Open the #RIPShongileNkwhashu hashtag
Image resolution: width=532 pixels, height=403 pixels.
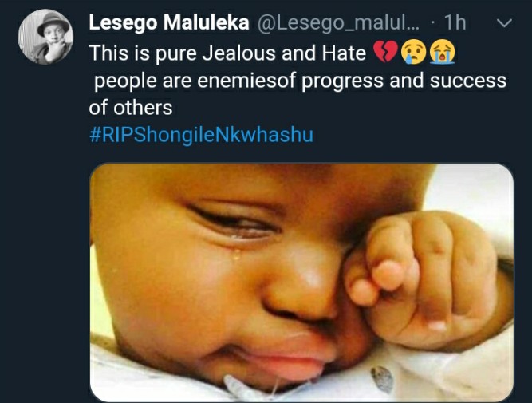[x=201, y=135]
